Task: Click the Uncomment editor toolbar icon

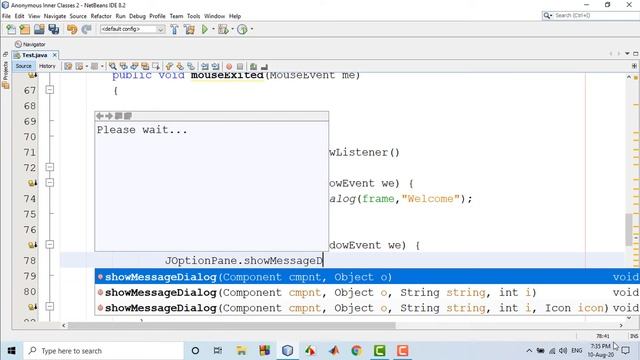Action: tap(264, 66)
